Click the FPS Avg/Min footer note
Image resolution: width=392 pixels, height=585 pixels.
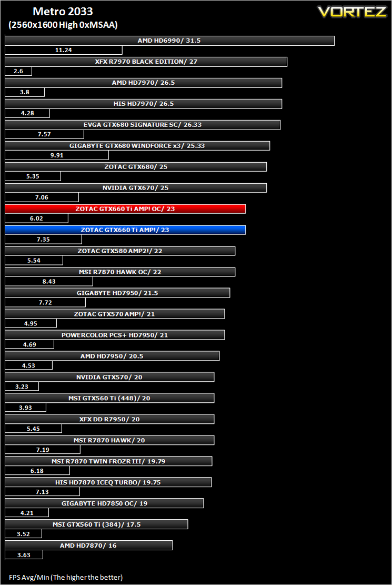[66, 577]
